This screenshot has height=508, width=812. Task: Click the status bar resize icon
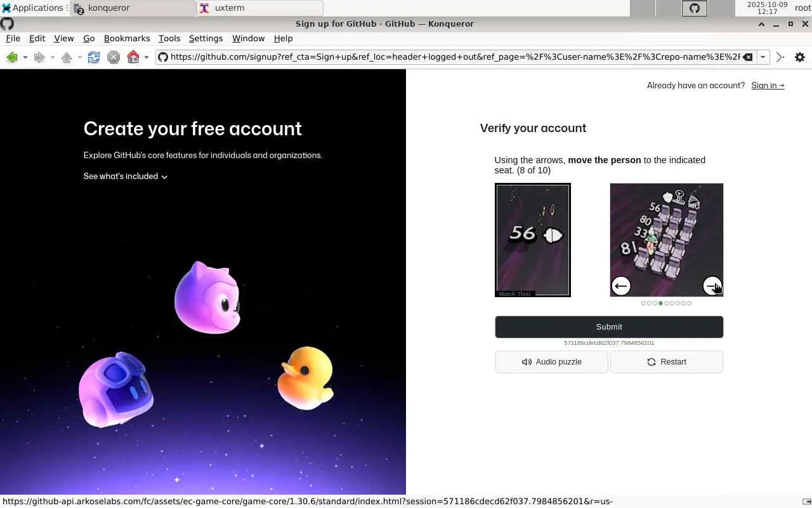(x=806, y=502)
